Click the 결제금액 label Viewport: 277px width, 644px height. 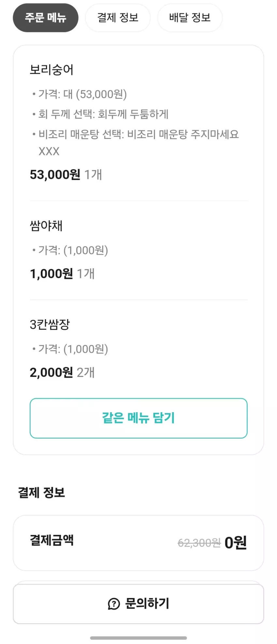pyautogui.click(x=52, y=540)
